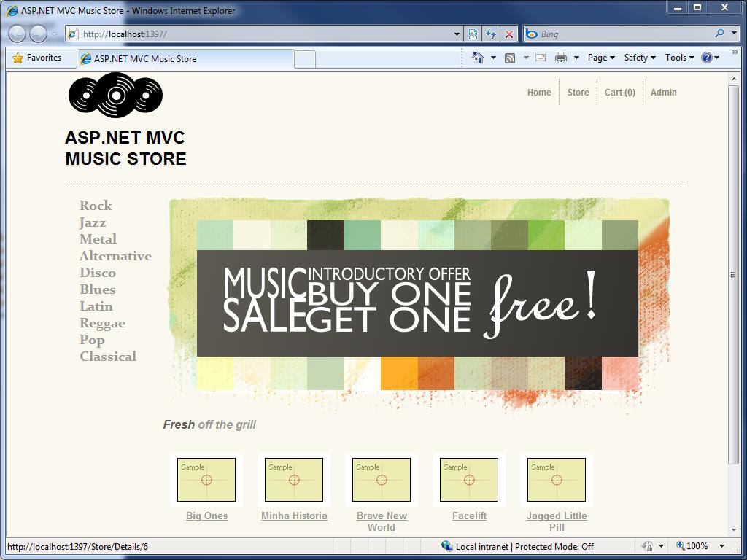Screen dimensions: 747x560
Task: Open the Page dropdown menu
Action: click(x=598, y=57)
